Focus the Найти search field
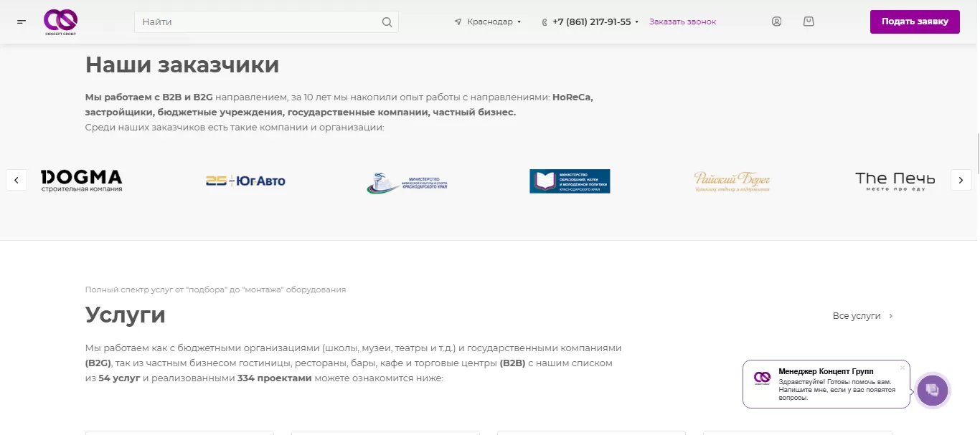Viewport: 980px width, 435px height. click(x=258, y=22)
